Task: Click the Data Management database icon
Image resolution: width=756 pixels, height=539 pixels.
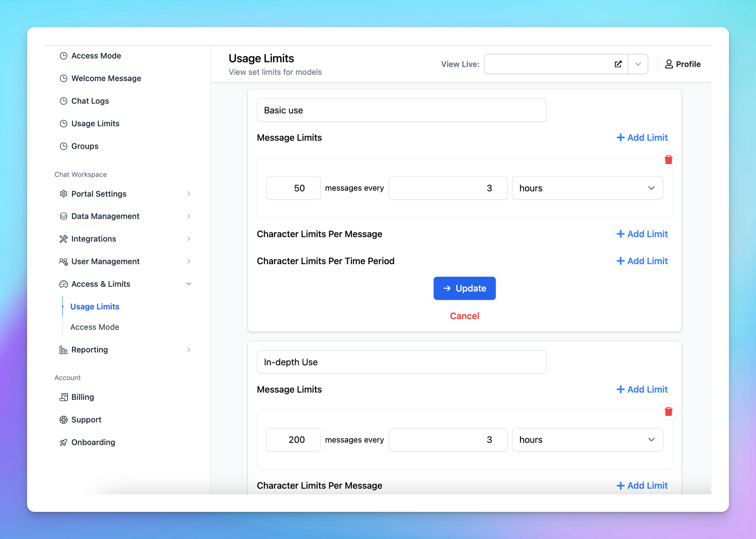Action: click(x=63, y=216)
